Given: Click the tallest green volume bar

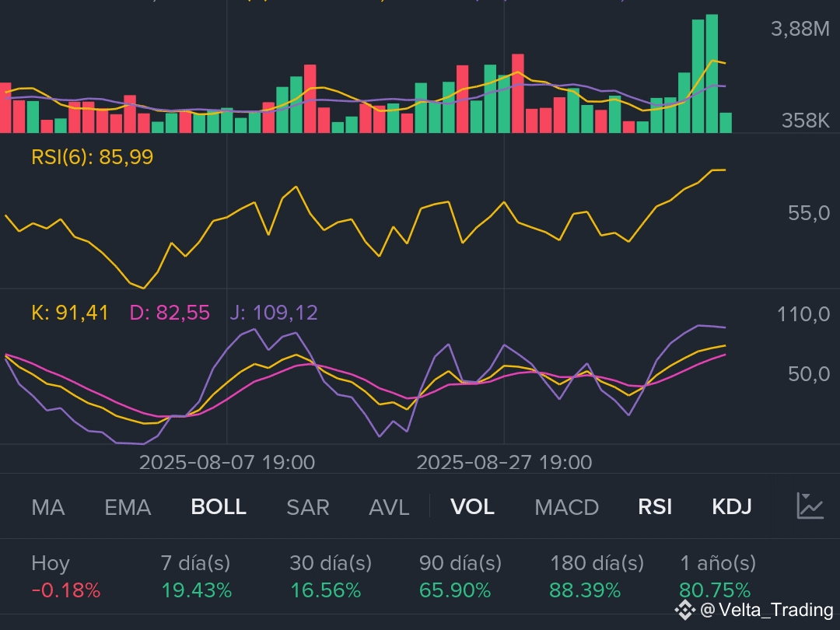Looking at the screenshot, I should pos(712,74).
